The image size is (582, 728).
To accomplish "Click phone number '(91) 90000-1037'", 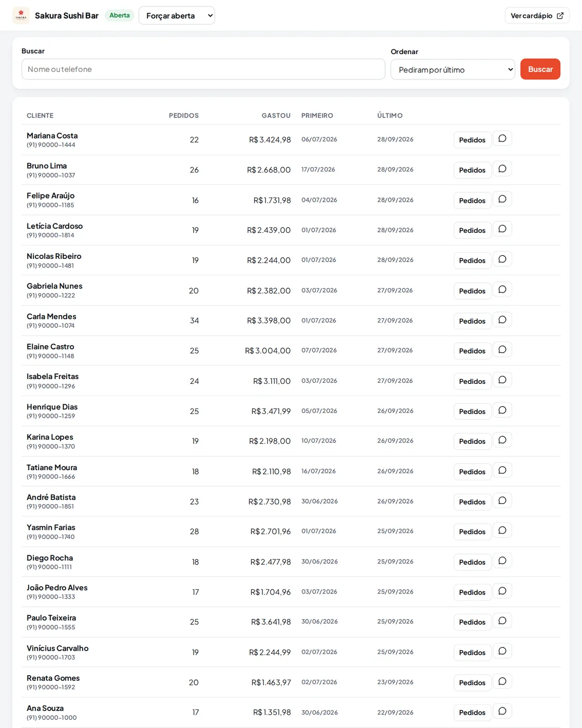I will point(51,175).
